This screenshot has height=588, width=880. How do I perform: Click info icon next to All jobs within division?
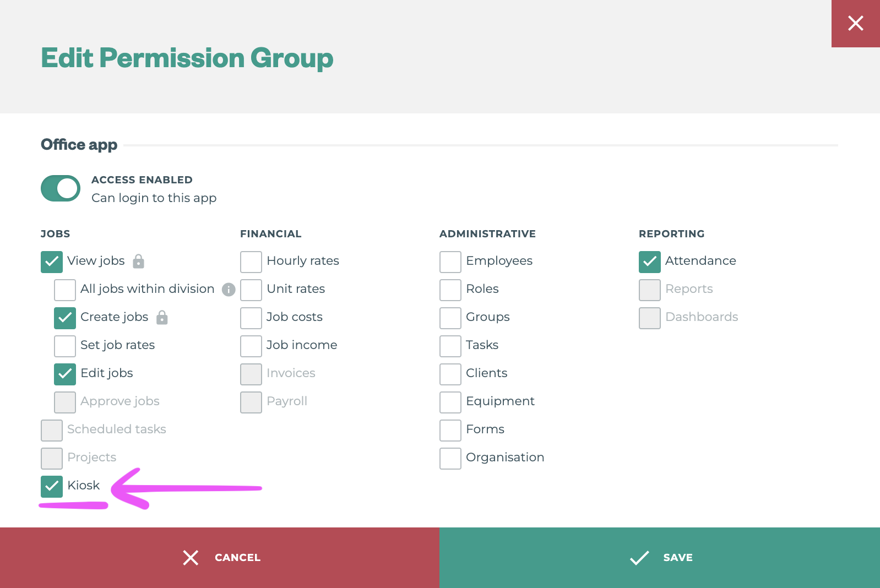click(229, 290)
